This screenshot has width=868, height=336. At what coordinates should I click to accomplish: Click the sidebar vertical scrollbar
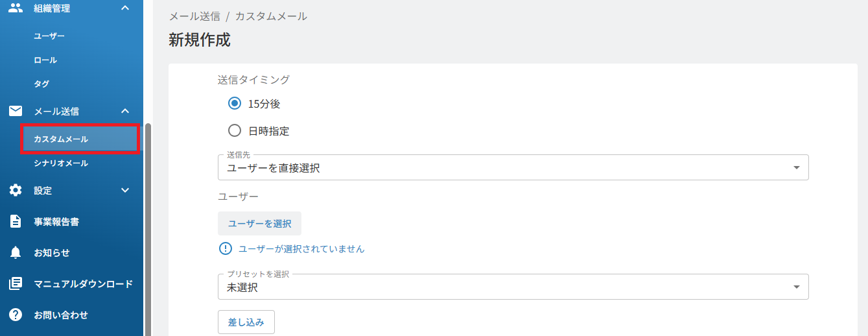click(148, 227)
